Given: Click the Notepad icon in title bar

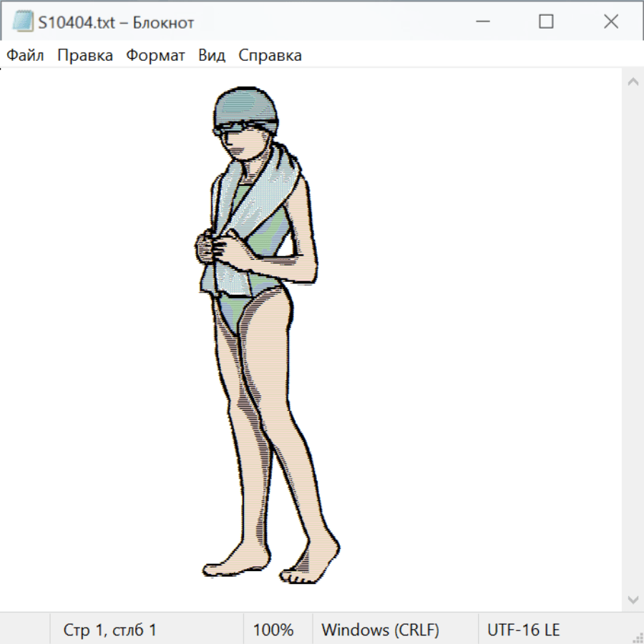Looking at the screenshot, I should point(22,22).
